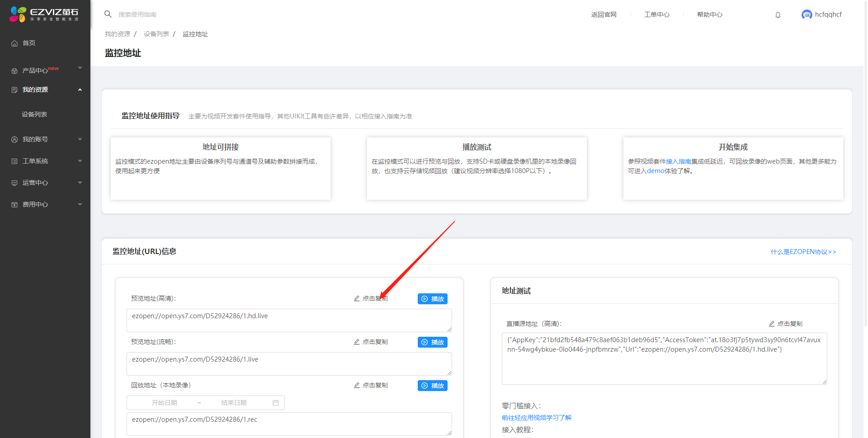This screenshot has height=438, width=868.
Task: Play the local recording playback address
Action: pyautogui.click(x=432, y=386)
